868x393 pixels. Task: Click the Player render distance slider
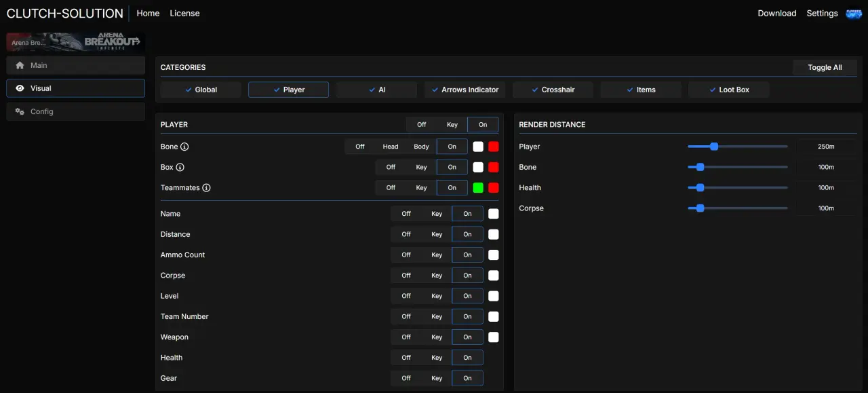click(x=738, y=147)
